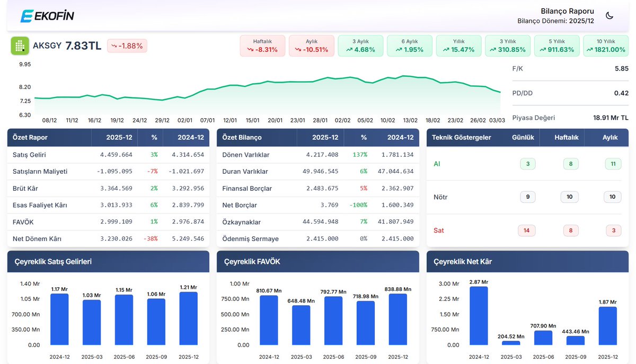This screenshot has width=636, height=364.
Task: Click the Çeyreklik Net Kâr chart header
Action: click(x=527, y=262)
